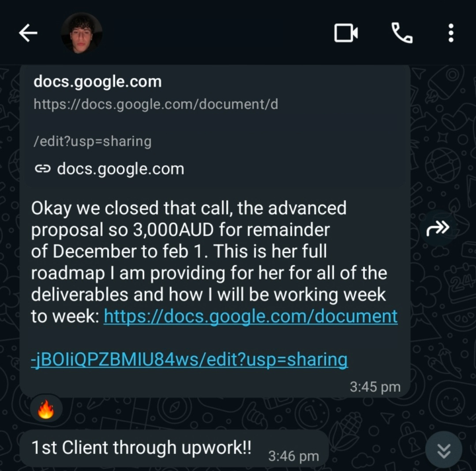Viewport: 476px width, 471px height.
Task: Tap the link preview docs.google.com footer text
Action: [120, 168]
